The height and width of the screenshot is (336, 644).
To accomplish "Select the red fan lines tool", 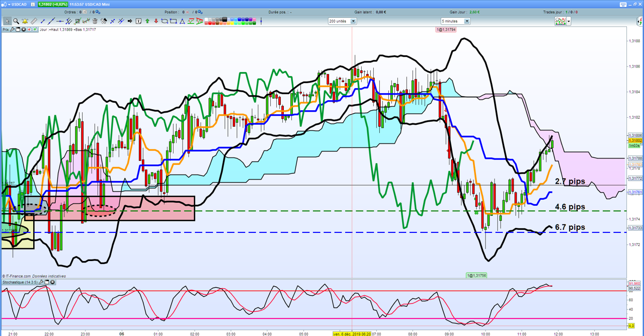I will click(199, 21).
